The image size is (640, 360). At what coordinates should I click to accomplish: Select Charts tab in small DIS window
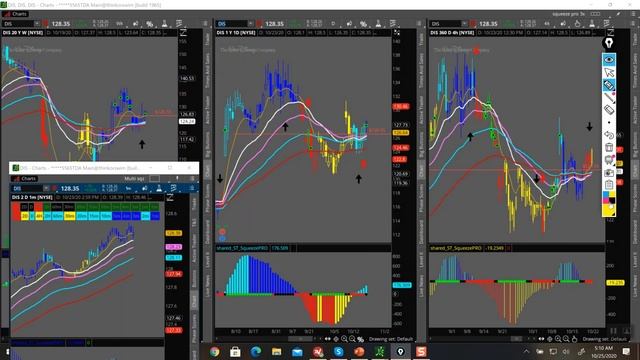[24, 178]
